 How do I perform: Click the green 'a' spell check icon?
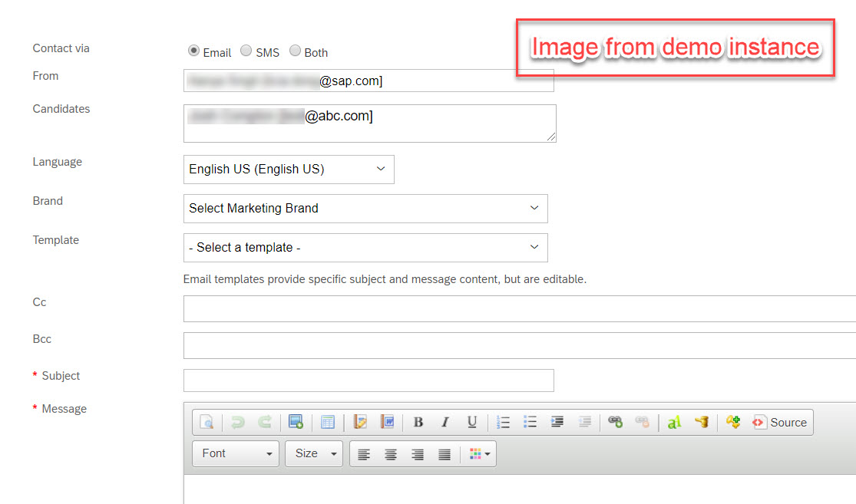[674, 422]
